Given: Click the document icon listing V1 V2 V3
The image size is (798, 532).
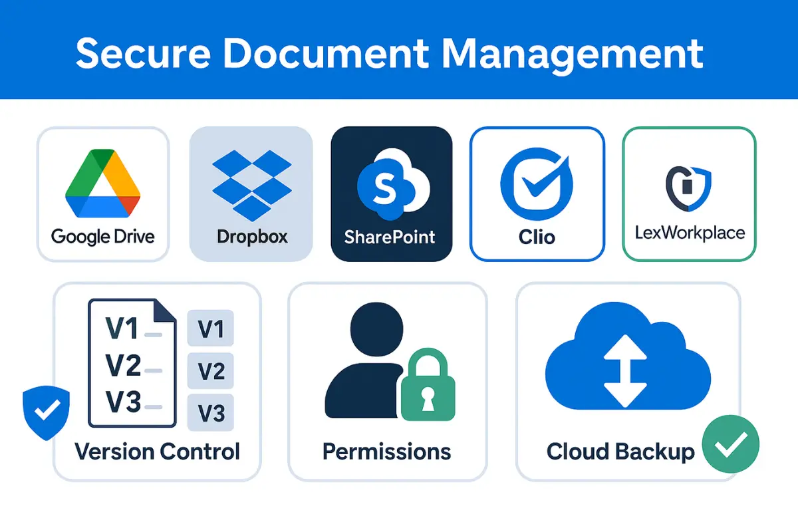Looking at the screenshot, I should pyautogui.click(x=132, y=363).
